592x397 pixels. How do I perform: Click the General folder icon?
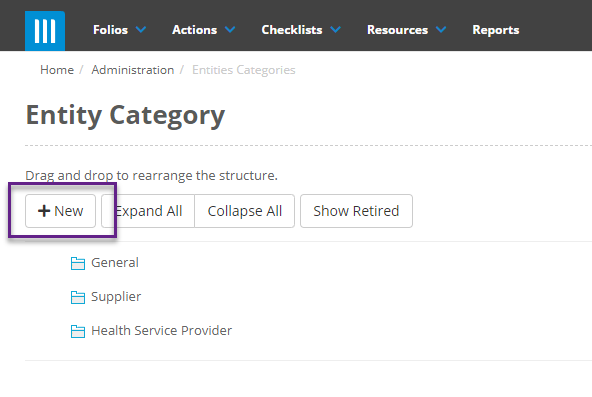[x=78, y=263]
